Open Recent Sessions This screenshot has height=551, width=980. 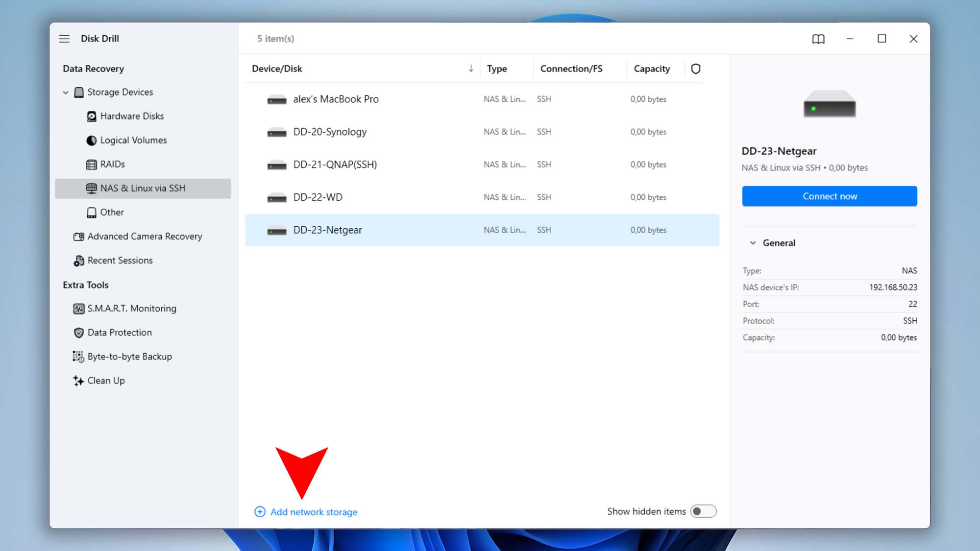coord(120,260)
